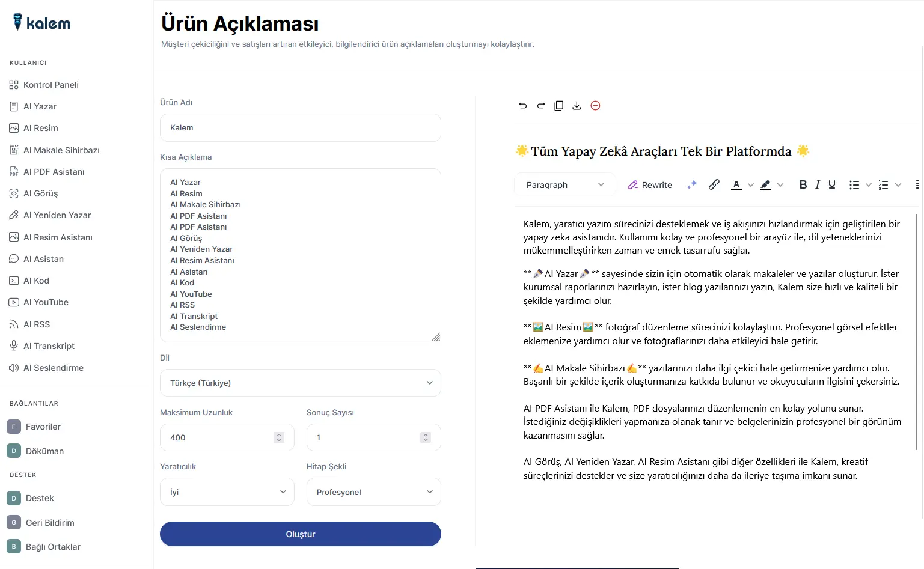The width and height of the screenshot is (924, 569).
Task: Show more editor toolbar options
Action: (x=917, y=185)
